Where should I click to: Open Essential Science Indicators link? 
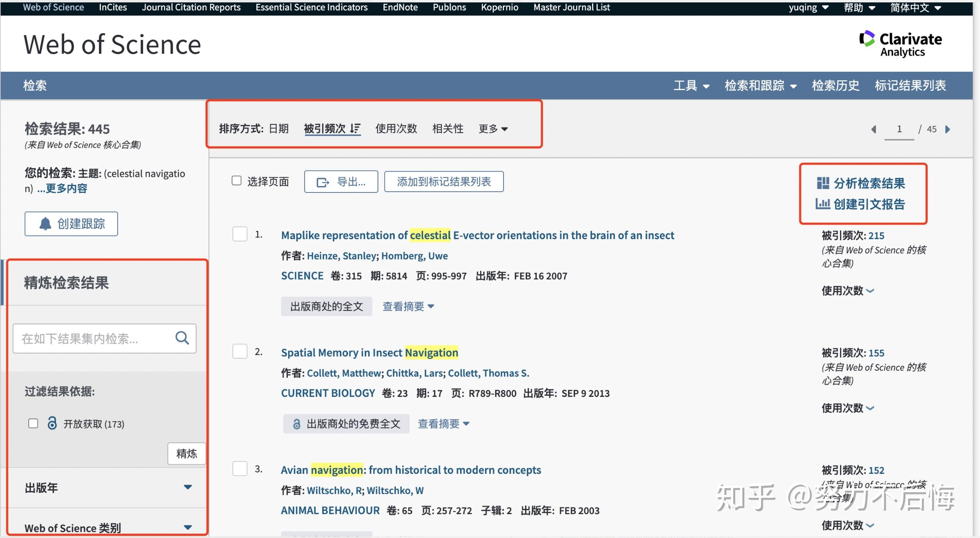pyautogui.click(x=311, y=7)
